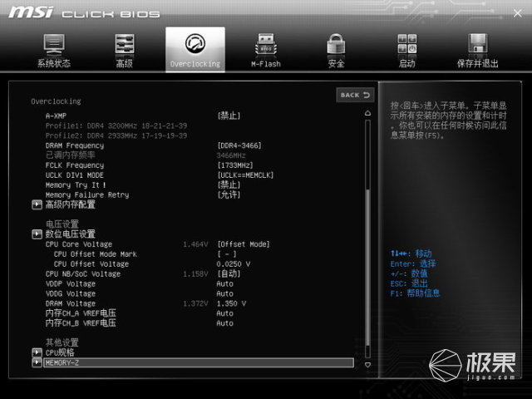Screen dimensions: 532x399
Task: Select the Overclocking tab
Action: (x=195, y=50)
